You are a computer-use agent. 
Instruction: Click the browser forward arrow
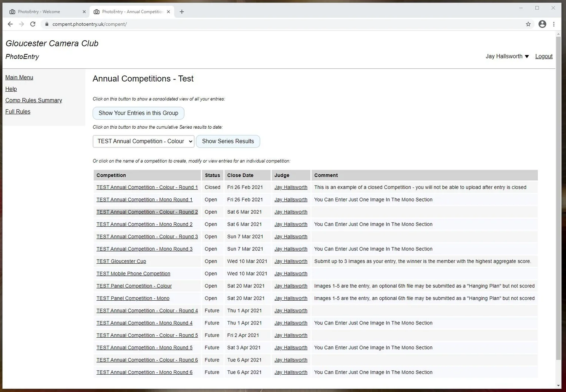click(x=22, y=24)
